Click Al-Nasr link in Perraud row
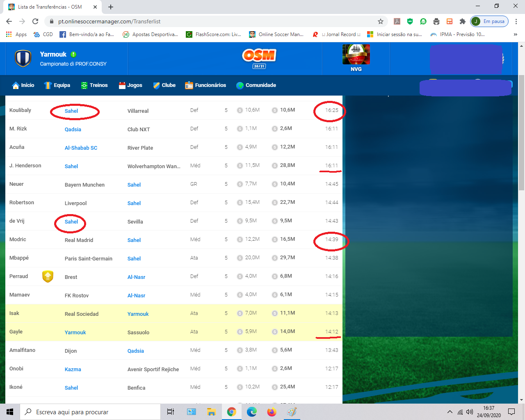Viewport: 525px width, 420px height. [x=137, y=277]
